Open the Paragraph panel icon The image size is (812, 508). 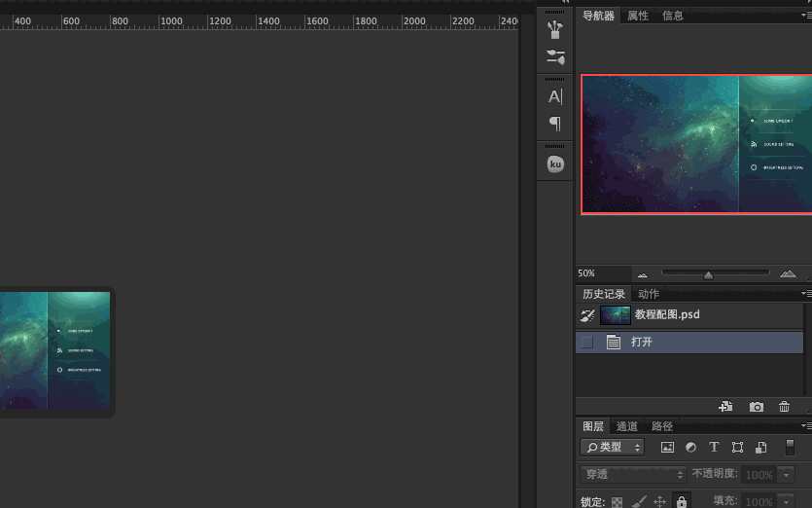click(555, 124)
